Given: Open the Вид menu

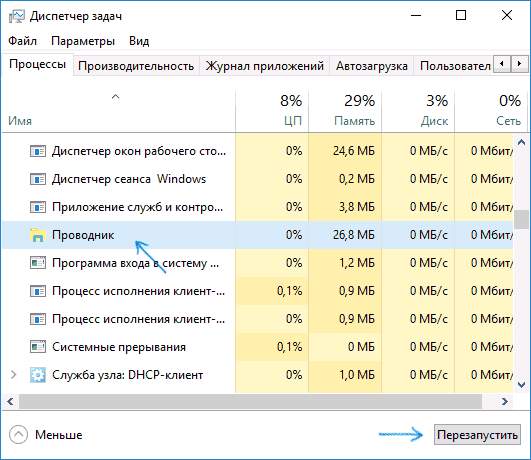Looking at the screenshot, I should [139, 41].
